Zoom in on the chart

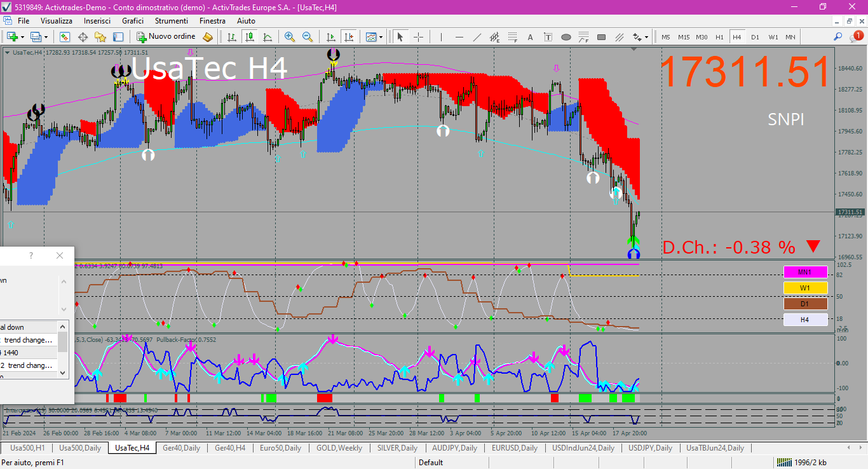pyautogui.click(x=290, y=37)
